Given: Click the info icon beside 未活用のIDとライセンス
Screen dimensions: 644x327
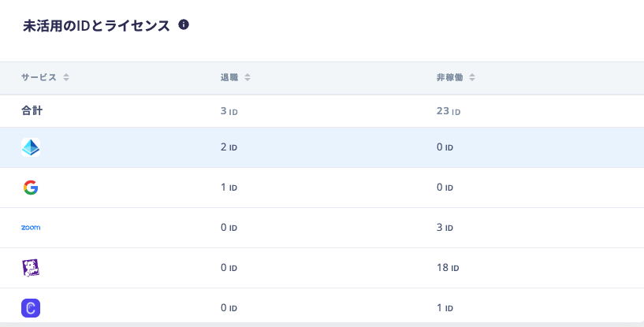Looking at the screenshot, I should coord(184,24).
